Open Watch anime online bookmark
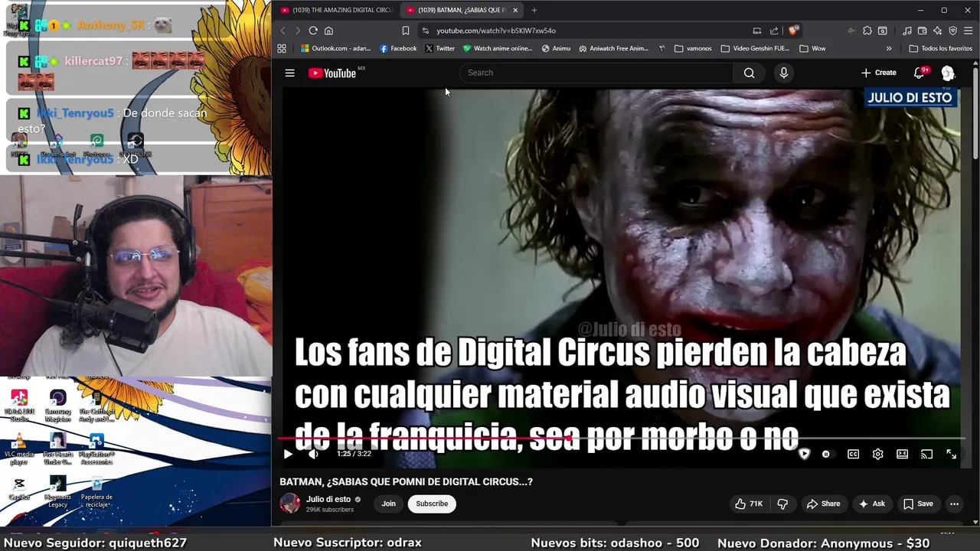Viewport: 980px width, 551px height. click(x=497, y=48)
